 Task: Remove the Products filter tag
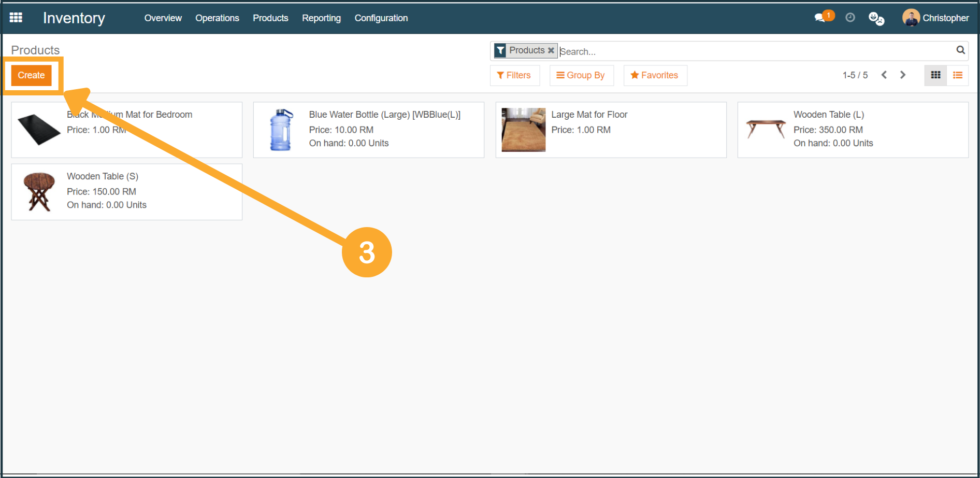coord(551,50)
